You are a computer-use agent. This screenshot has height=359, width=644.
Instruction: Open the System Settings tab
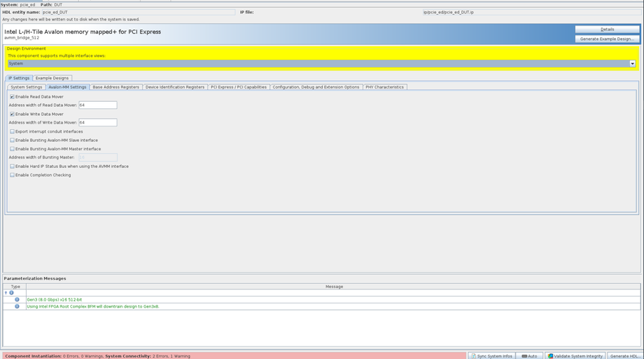point(26,87)
